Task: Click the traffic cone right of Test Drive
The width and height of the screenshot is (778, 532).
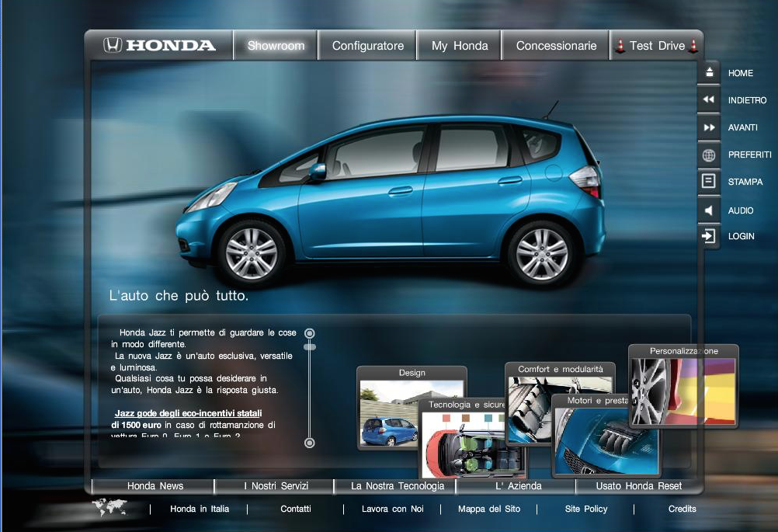Action: tap(693, 46)
